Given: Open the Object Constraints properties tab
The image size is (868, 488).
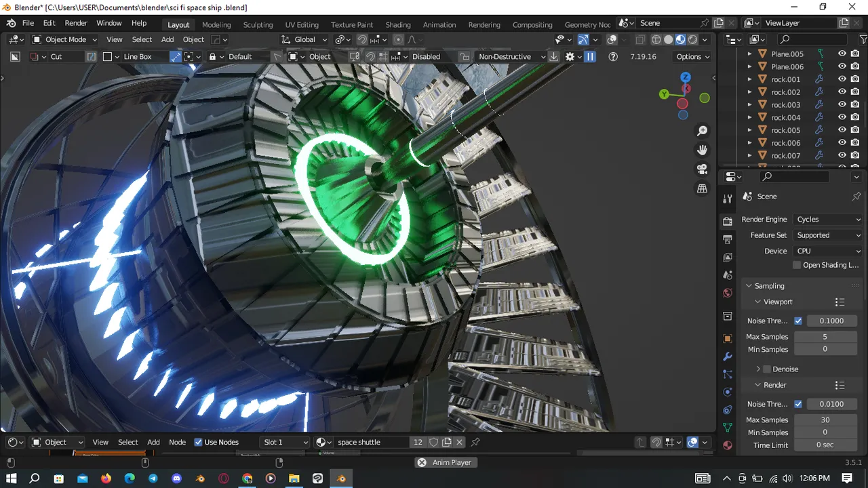Looking at the screenshot, I should coord(728,409).
